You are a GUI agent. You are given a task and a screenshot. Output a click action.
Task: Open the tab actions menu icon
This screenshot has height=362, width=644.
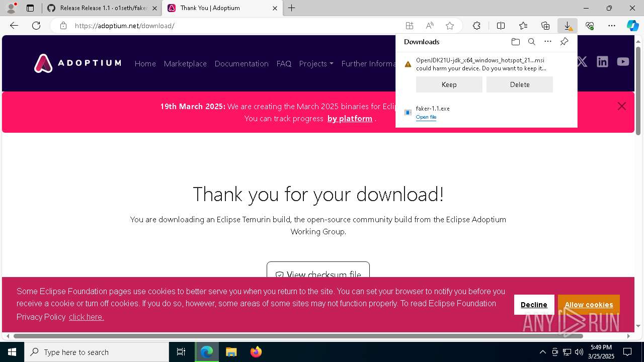point(30,8)
